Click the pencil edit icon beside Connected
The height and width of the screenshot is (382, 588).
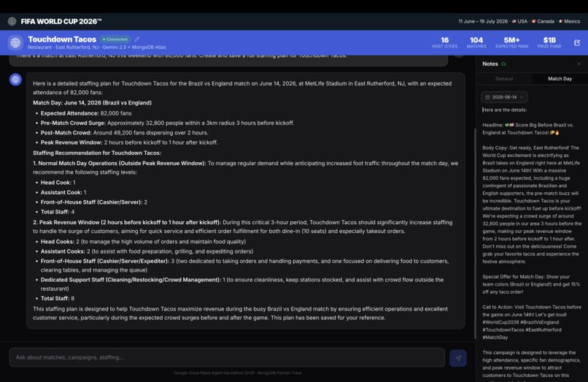(137, 39)
